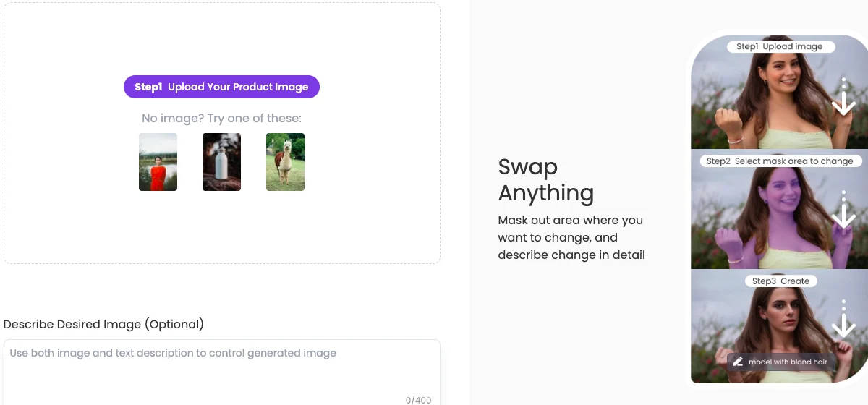The image size is (868, 405).
Task: Click the 0/400 character counter
Action: (418, 400)
